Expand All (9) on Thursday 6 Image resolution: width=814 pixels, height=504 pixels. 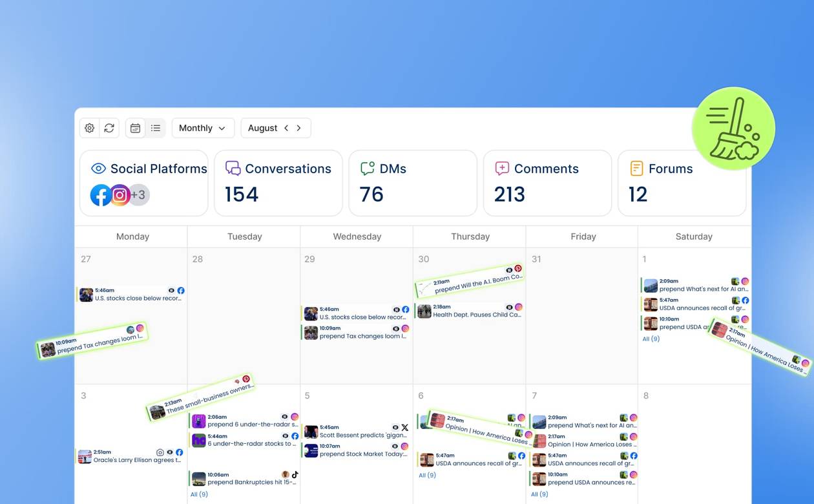click(x=427, y=475)
